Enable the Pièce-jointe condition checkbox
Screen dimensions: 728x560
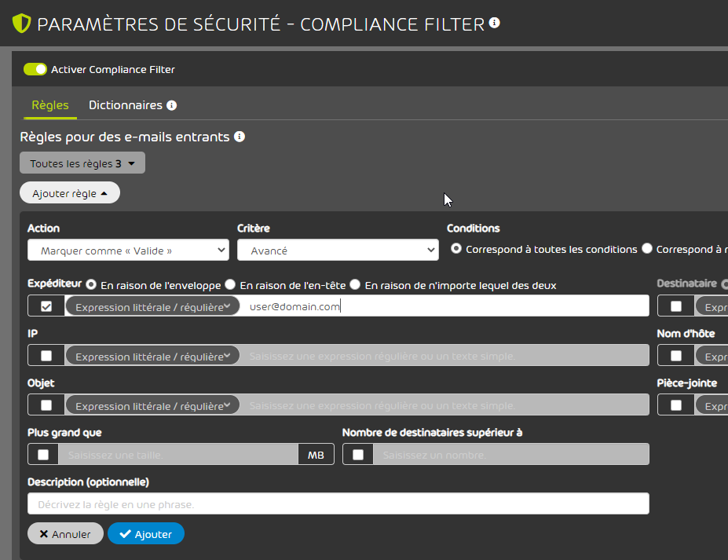[x=676, y=405]
